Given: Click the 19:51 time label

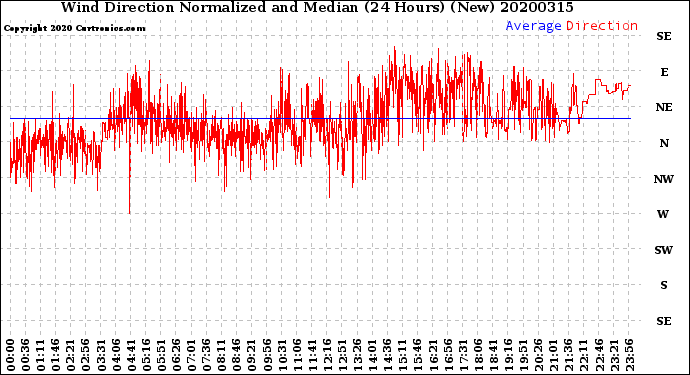Looking at the screenshot, I should pyautogui.click(x=523, y=355).
